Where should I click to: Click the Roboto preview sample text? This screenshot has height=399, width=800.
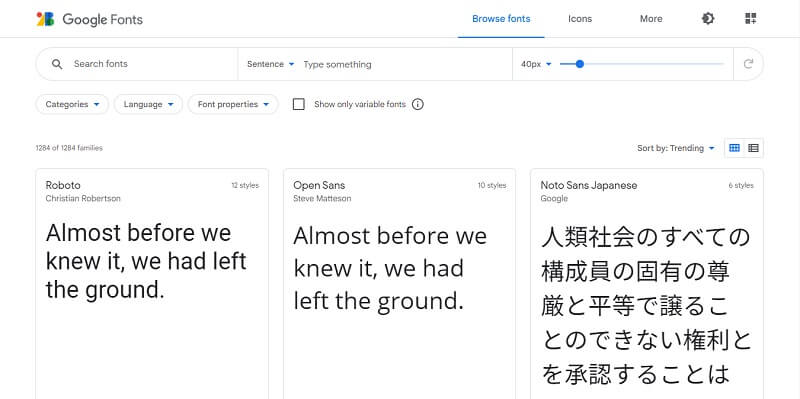[146, 261]
